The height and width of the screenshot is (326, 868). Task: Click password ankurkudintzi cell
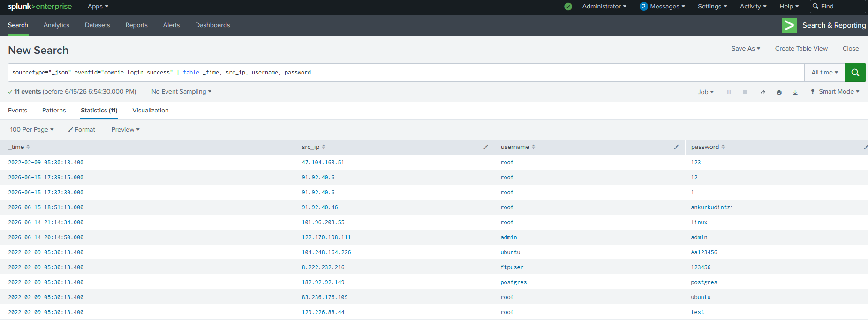(712, 207)
